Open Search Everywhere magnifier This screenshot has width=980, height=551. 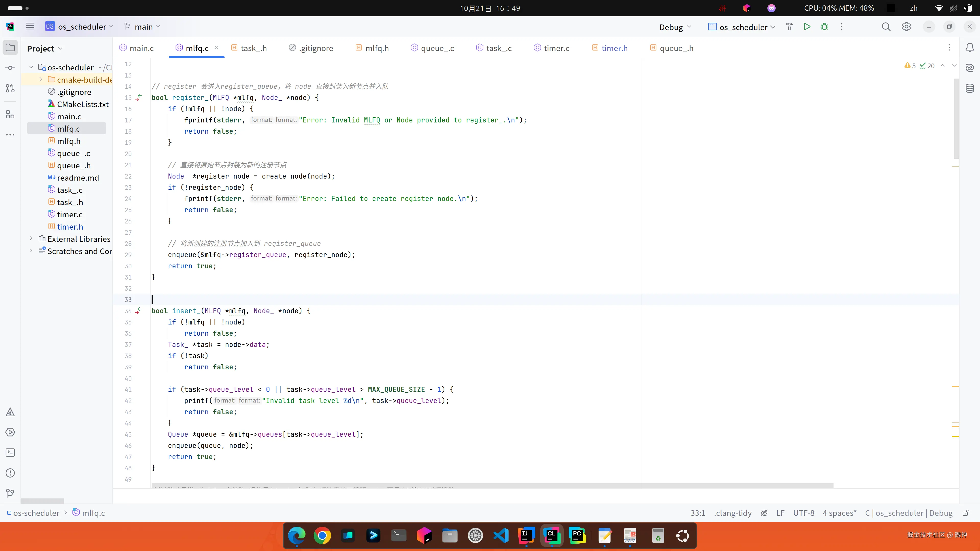[886, 27]
